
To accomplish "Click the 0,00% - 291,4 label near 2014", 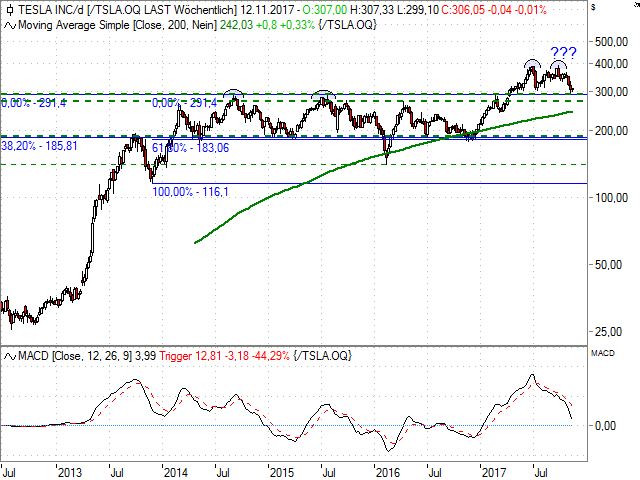I will 184,102.
